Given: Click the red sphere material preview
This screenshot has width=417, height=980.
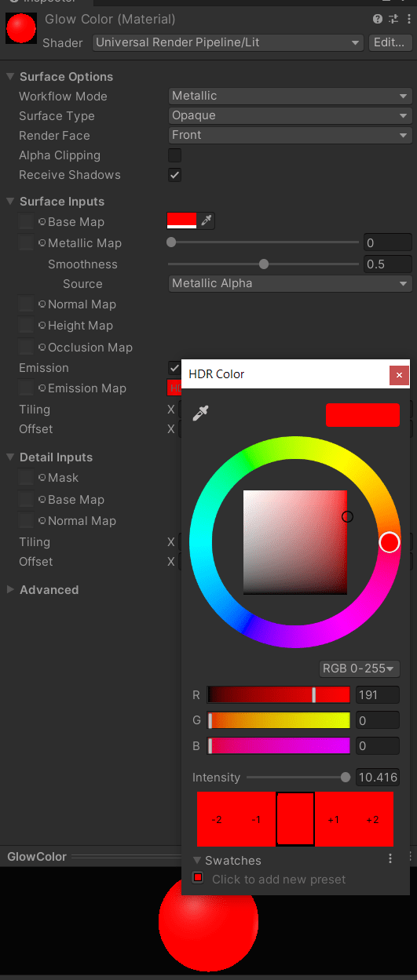Looking at the screenshot, I should (x=208, y=921).
